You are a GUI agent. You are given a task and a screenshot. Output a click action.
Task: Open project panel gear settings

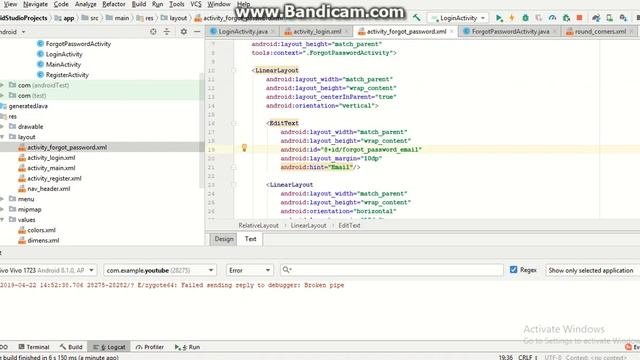(x=184, y=31)
